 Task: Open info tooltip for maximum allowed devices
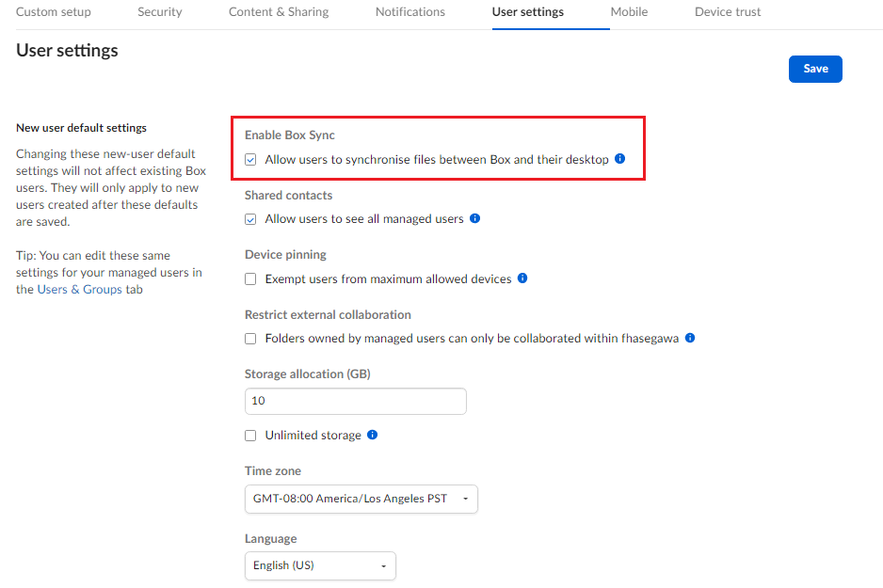click(x=522, y=278)
